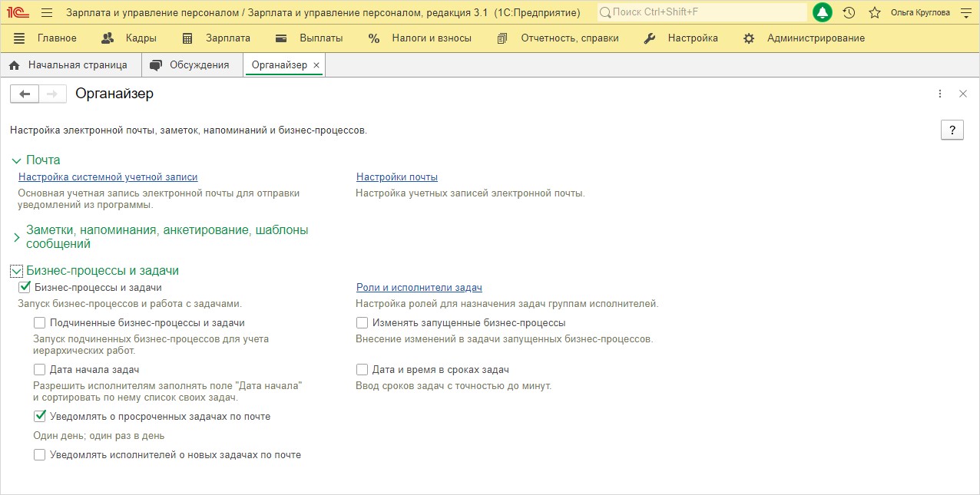980x495 pixels.
Task: Click the Выплаты wallet icon
Action: point(282,38)
